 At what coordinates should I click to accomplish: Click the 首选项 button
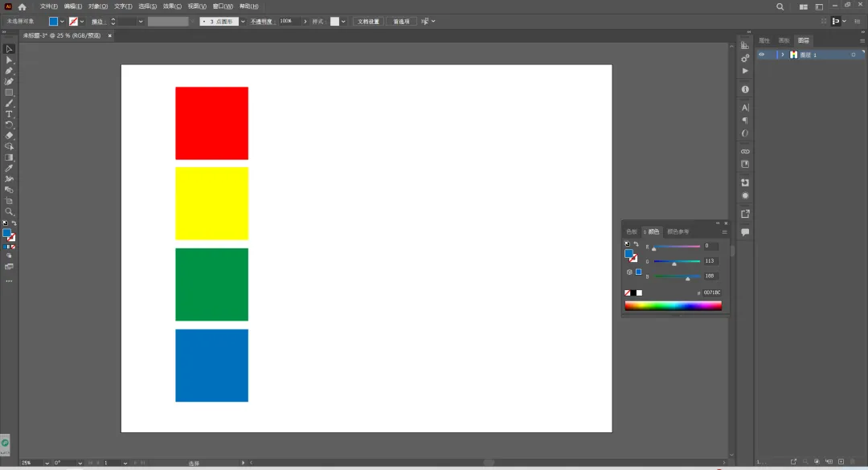(401, 22)
